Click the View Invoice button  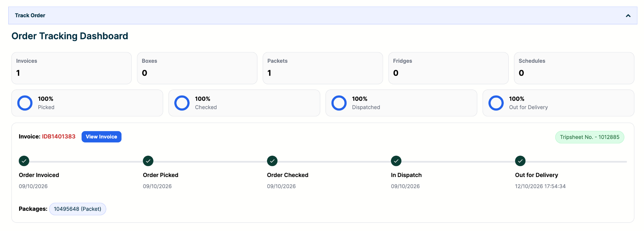tap(101, 137)
